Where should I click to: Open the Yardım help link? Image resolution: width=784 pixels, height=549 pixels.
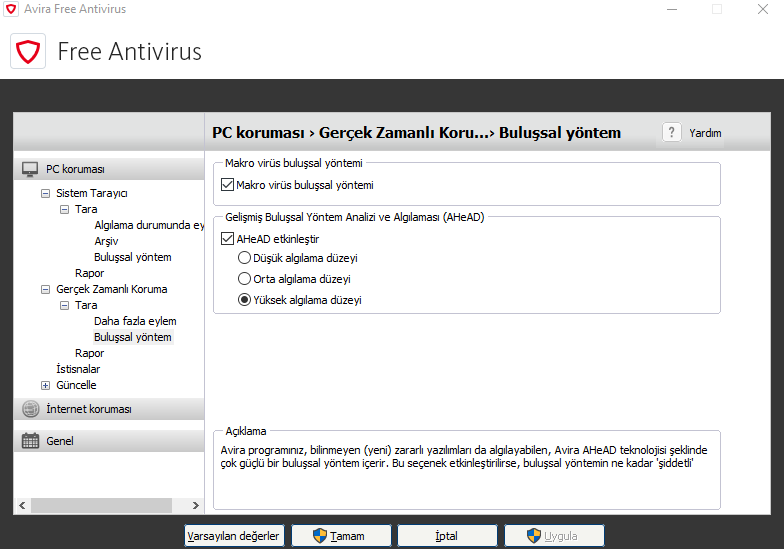point(705,133)
